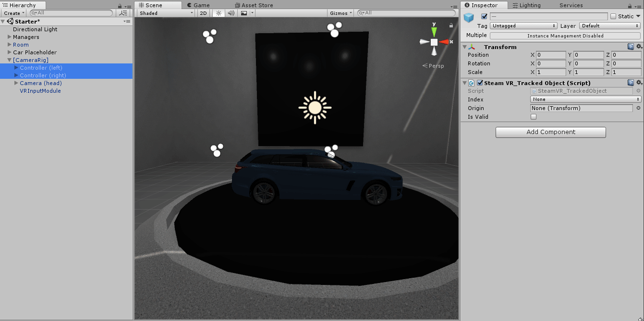Open the Index dropdown
This screenshot has height=321, width=644.
585,99
